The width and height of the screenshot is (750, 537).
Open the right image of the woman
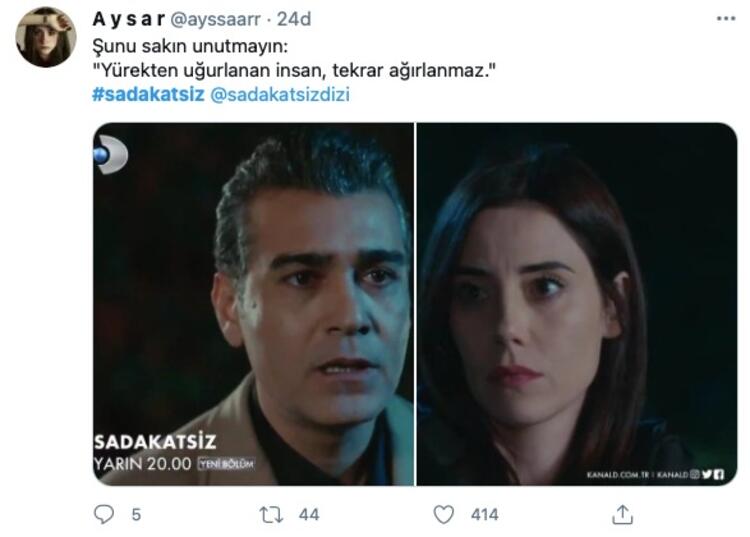point(577,304)
